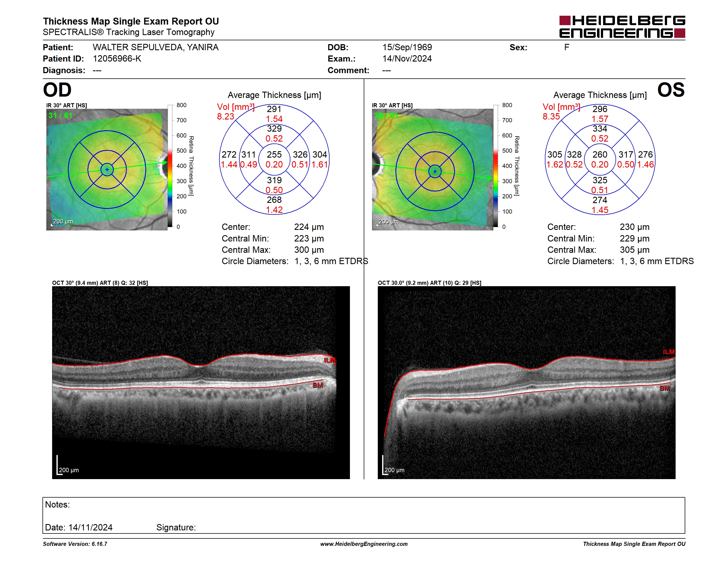
Task: Click the ILM label on OD scan
Action: point(329,360)
